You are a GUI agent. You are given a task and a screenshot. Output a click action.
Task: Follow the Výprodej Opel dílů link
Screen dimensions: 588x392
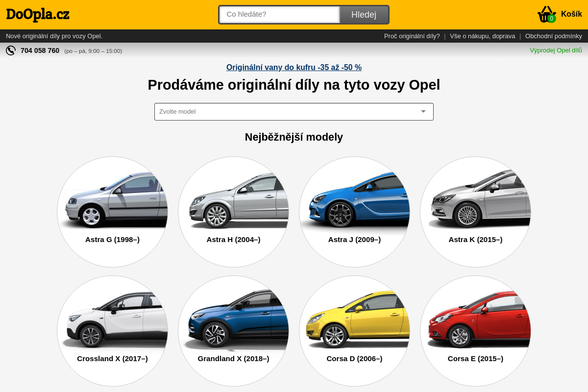(x=556, y=50)
